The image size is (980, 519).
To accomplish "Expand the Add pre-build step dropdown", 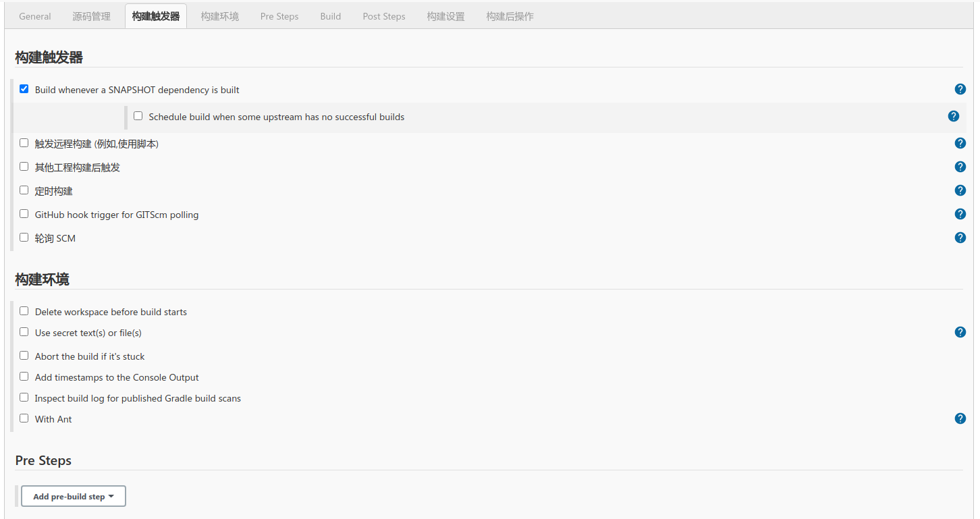I will [x=74, y=496].
